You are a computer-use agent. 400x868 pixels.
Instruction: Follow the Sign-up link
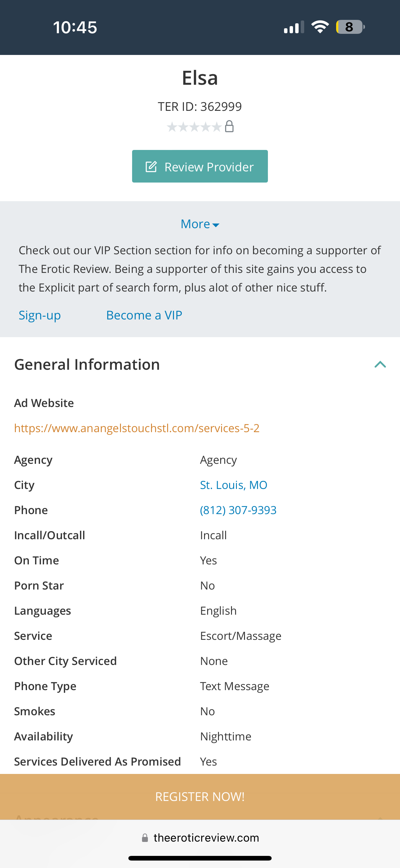tap(40, 315)
